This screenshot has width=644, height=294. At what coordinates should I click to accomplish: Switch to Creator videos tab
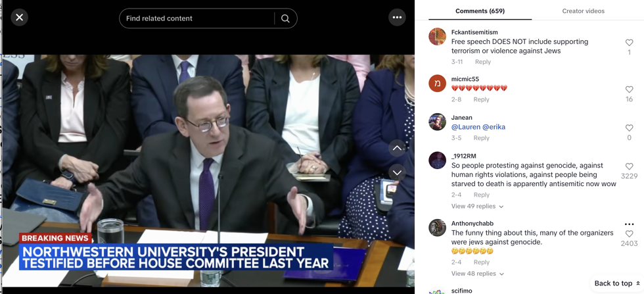coord(583,11)
